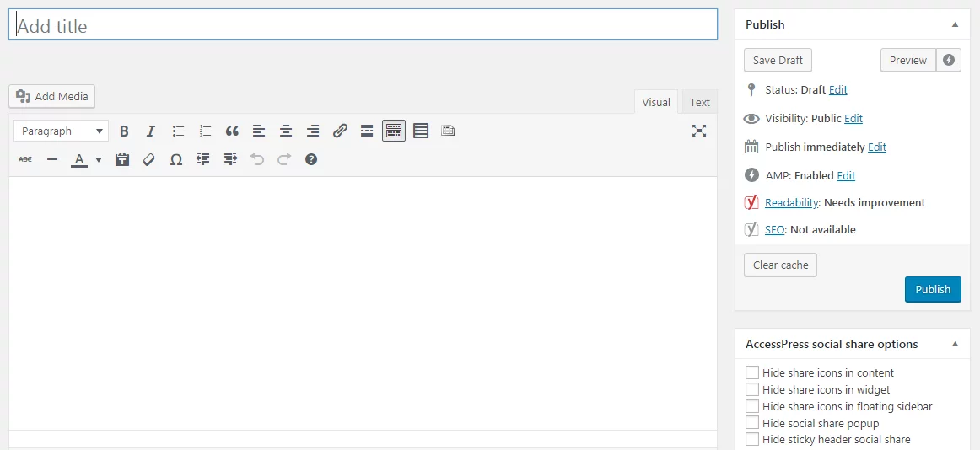Open the text color picker arrow
980x450 pixels.
coord(99,159)
